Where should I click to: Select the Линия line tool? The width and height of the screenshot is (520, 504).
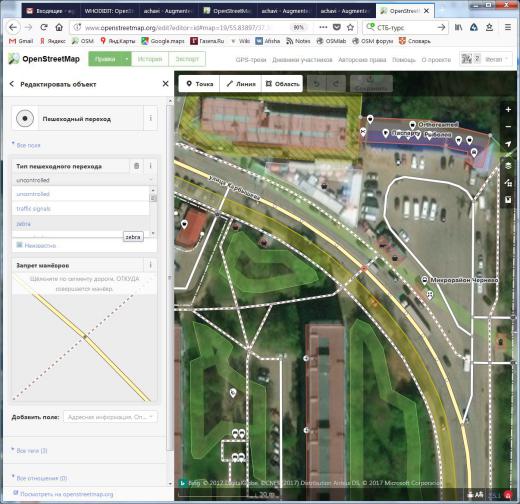241,84
